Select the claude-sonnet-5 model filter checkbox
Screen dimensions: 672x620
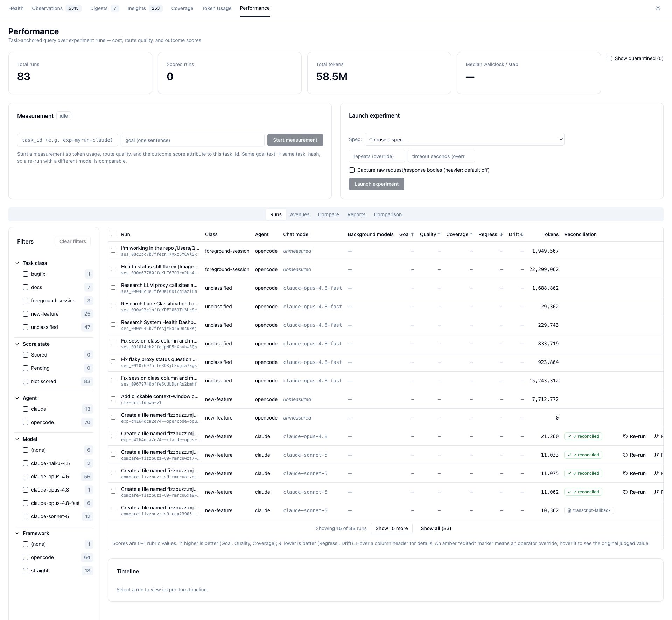(26, 516)
